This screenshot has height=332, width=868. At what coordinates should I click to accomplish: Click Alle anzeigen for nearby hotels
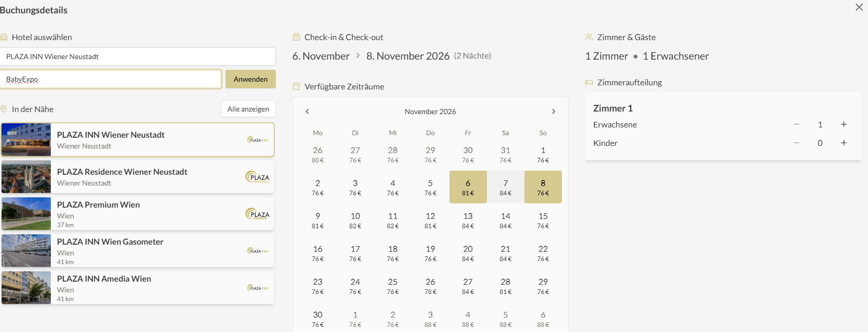248,109
